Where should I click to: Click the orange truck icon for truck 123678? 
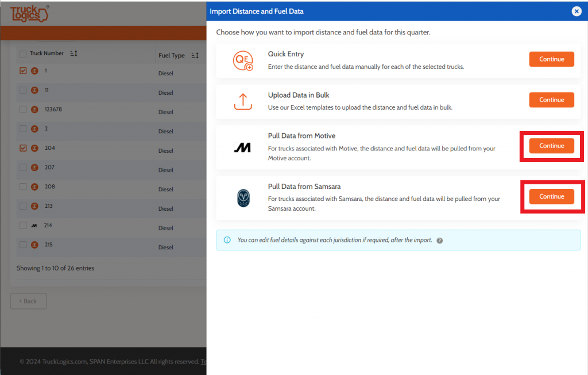[x=34, y=110]
